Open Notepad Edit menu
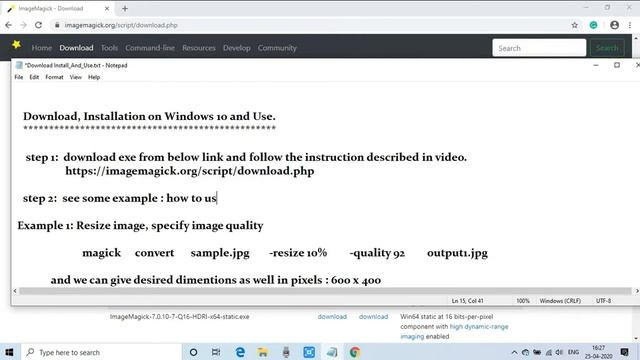Screen dimensions: 640x360 34,77
